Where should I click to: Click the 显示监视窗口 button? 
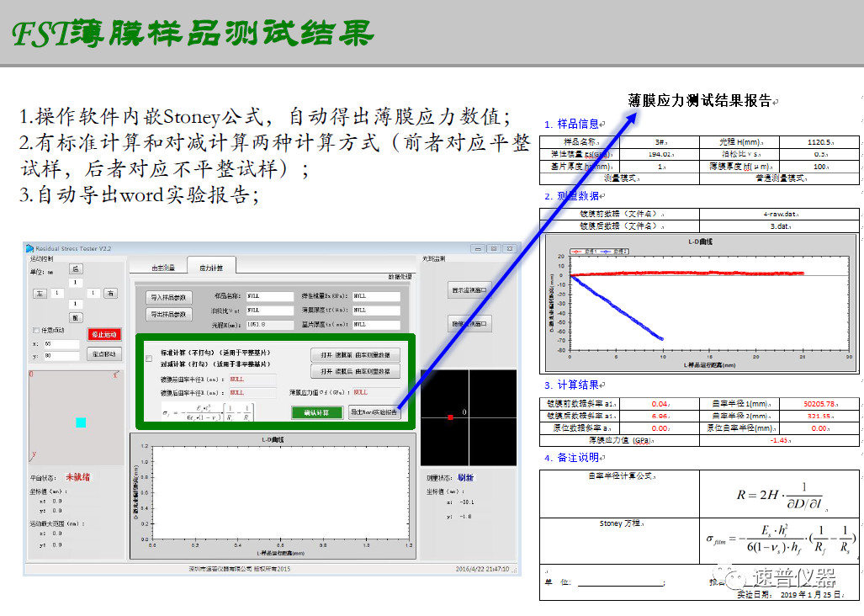click(469, 290)
